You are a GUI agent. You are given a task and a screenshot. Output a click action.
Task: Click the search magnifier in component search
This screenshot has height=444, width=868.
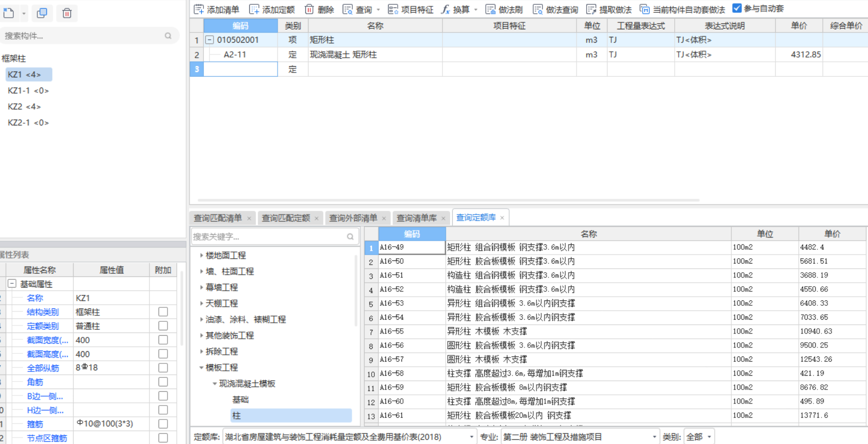pos(168,36)
